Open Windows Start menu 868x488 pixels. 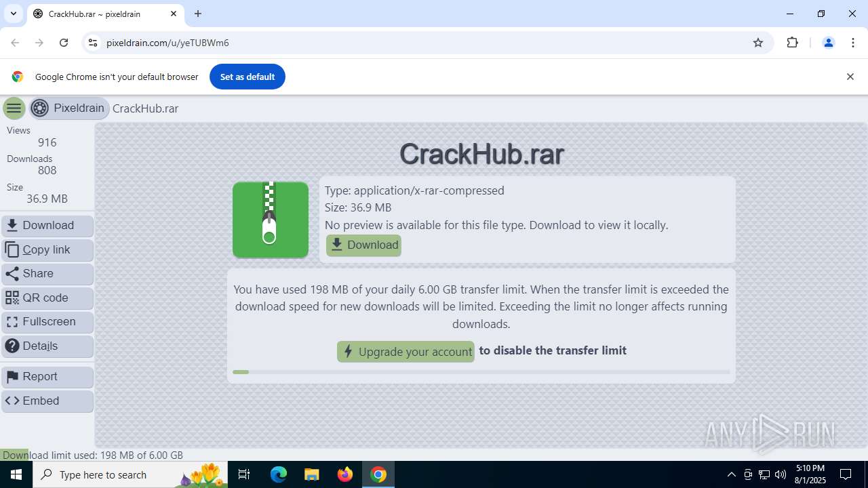tap(16, 474)
